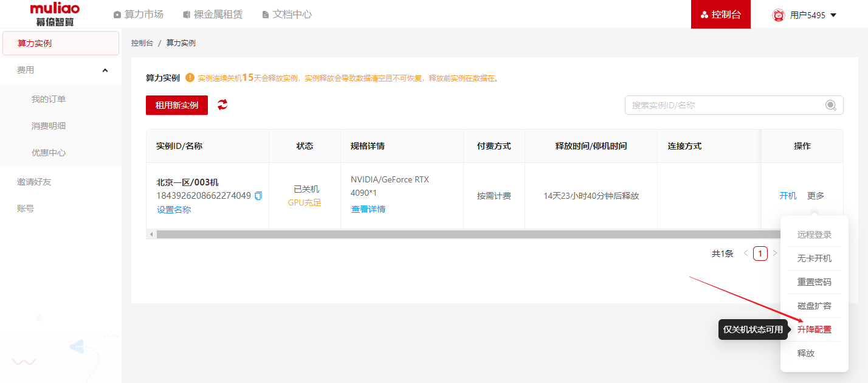The width and height of the screenshot is (868, 383).
Task: Click the 算力实例 breadcrumb text
Action: pyautogui.click(x=181, y=43)
